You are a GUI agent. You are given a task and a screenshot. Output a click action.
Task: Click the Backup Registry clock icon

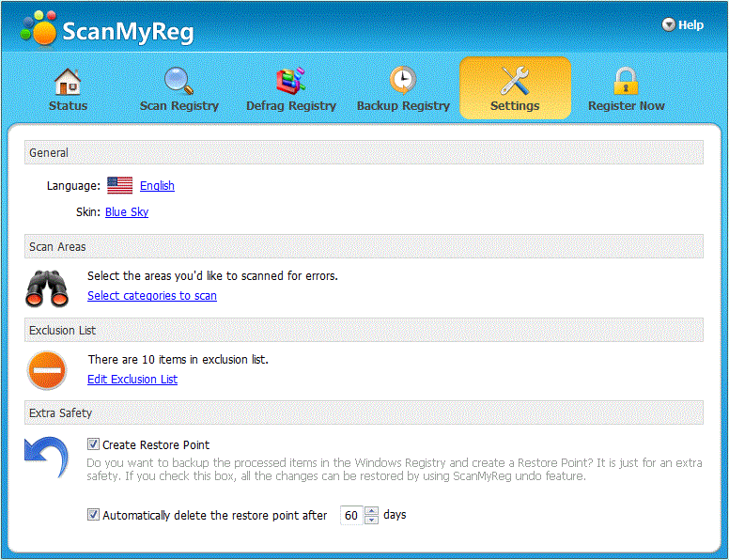tap(403, 81)
